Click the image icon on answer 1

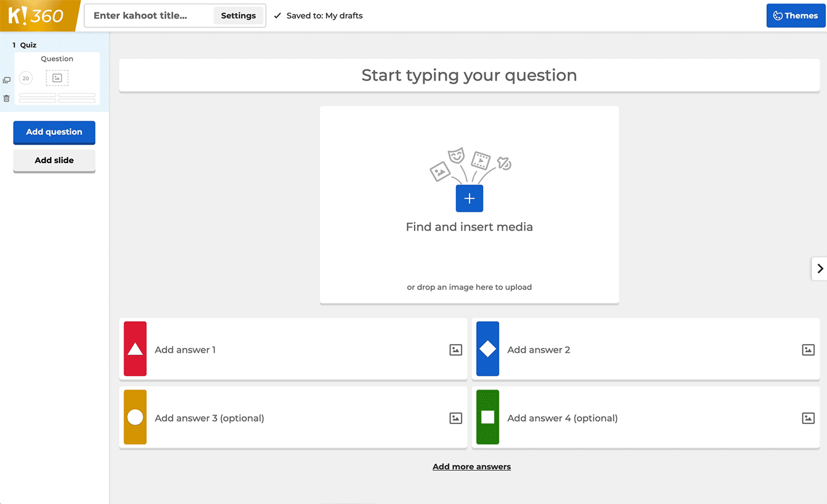pyautogui.click(x=455, y=349)
